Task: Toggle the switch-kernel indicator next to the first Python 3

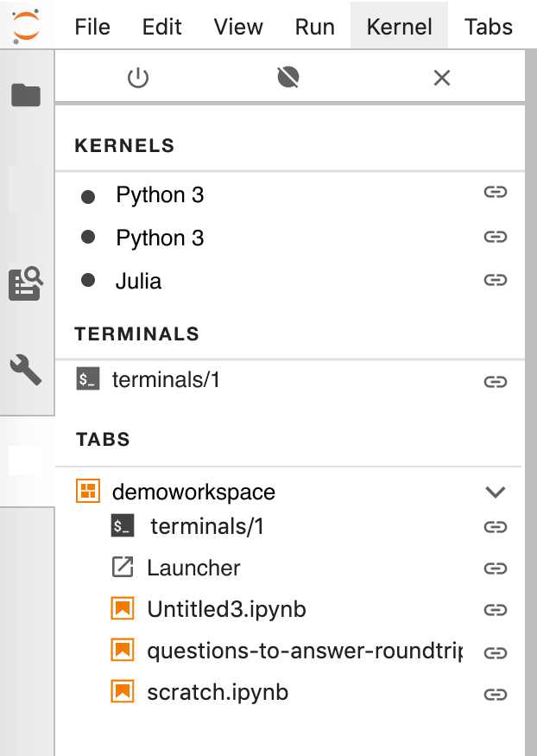Action: coord(496,193)
